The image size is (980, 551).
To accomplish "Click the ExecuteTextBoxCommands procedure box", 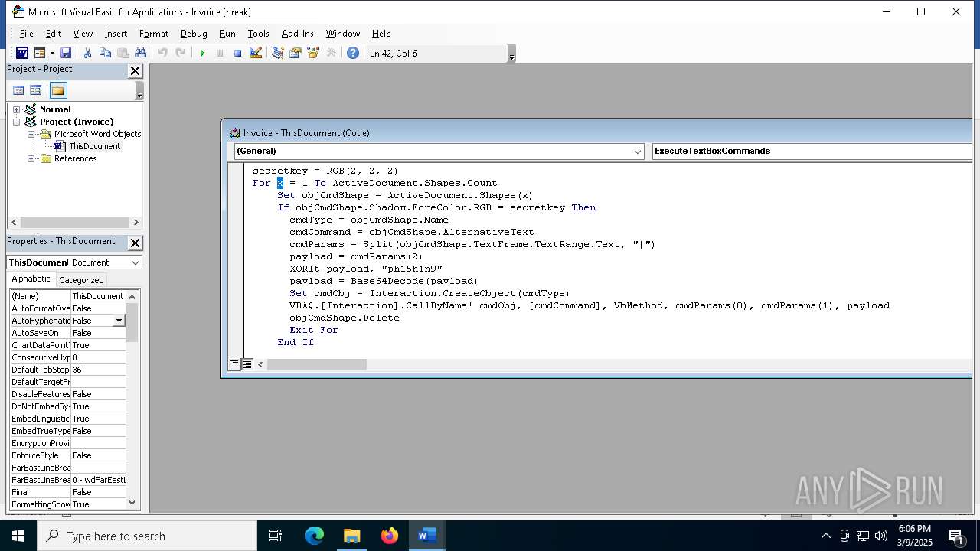I will pos(812,152).
